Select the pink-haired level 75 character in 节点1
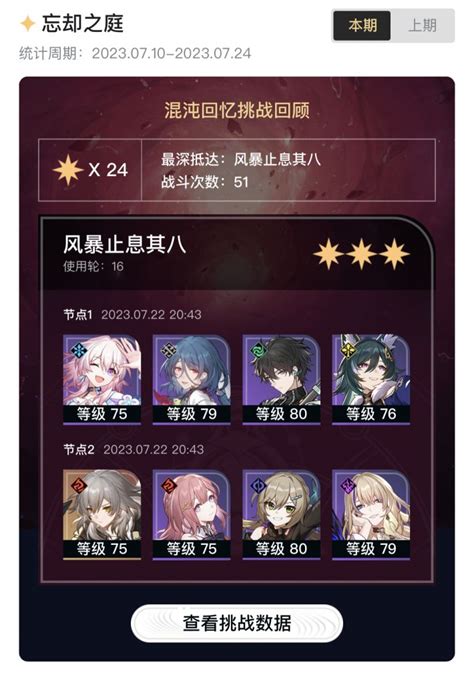This screenshot has width=474, height=683. point(102,379)
